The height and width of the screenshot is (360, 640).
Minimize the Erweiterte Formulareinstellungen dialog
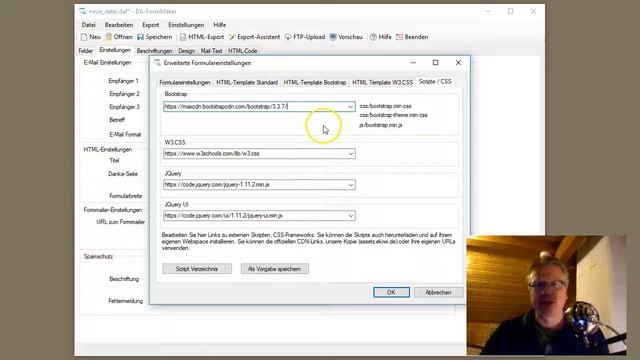[413, 62]
